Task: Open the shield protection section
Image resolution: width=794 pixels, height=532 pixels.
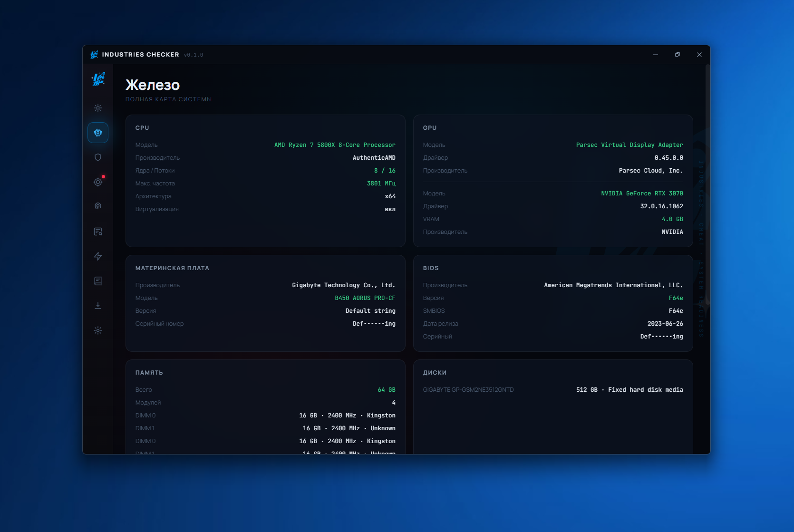Action: [98, 157]
